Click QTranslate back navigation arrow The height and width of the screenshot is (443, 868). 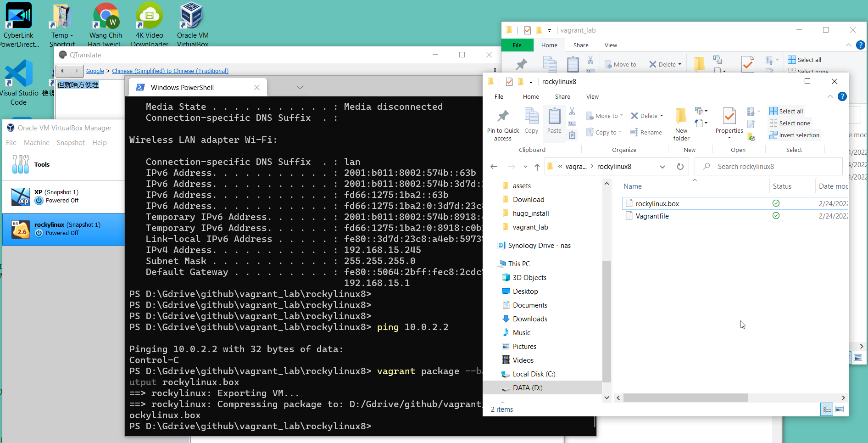(x=63, y=71)
